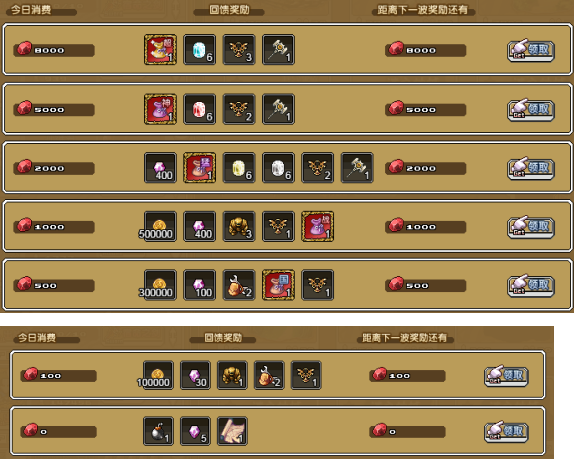
Task: Select the black bomb reward icon
Action: click(159, 431)
